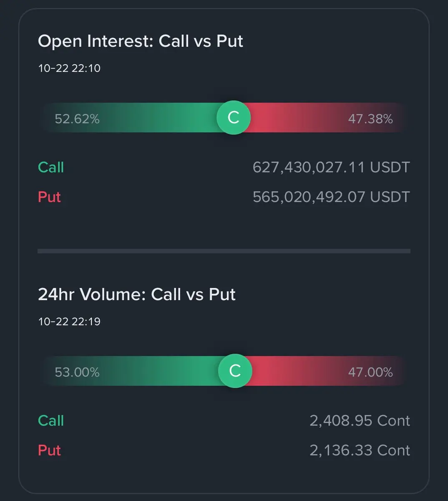Click the USDT unit beside the put value
The image size is (448, 501).
pyautogui.click(x=390, y=197)
